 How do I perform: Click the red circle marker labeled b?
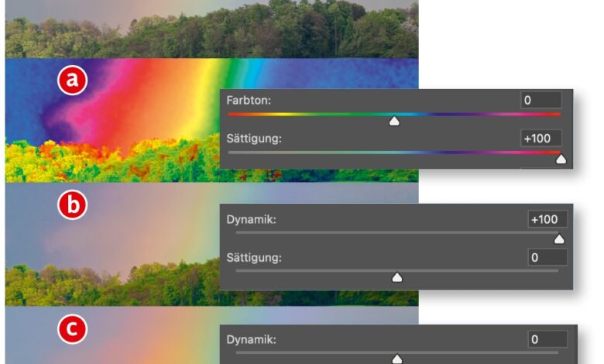click(x=72, y=204)
